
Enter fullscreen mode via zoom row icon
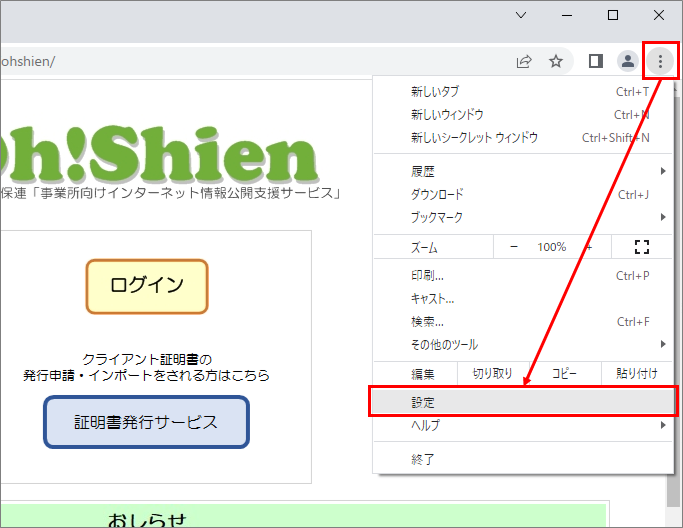pyautogui.click(x=642, y=247)
